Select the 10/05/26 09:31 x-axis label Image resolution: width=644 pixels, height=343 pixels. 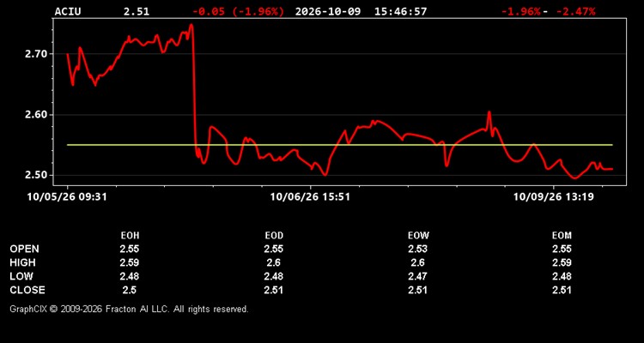[67, 197]
